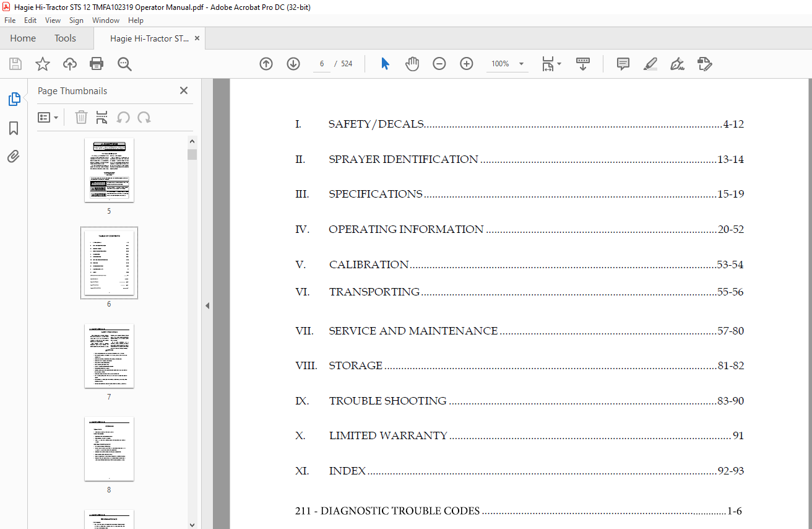Click the INDEX contents entry
Screen dimensions: 812x529
coord(519,471)
